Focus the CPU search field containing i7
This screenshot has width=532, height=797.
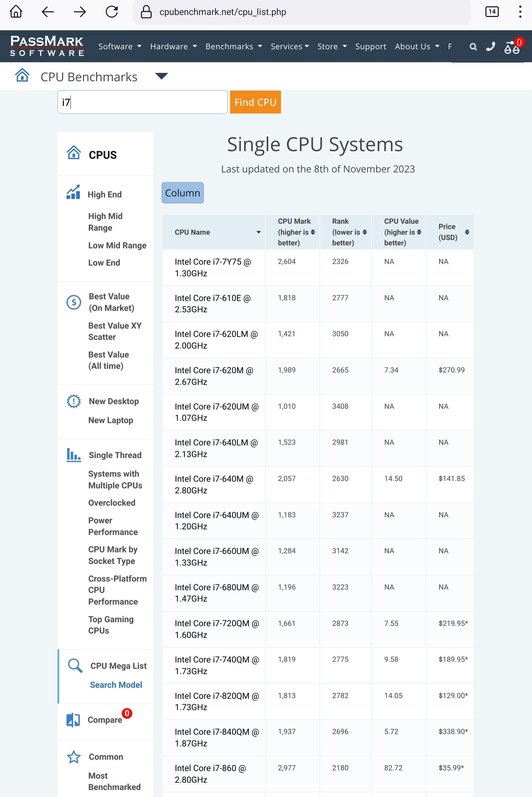[143, 102]
